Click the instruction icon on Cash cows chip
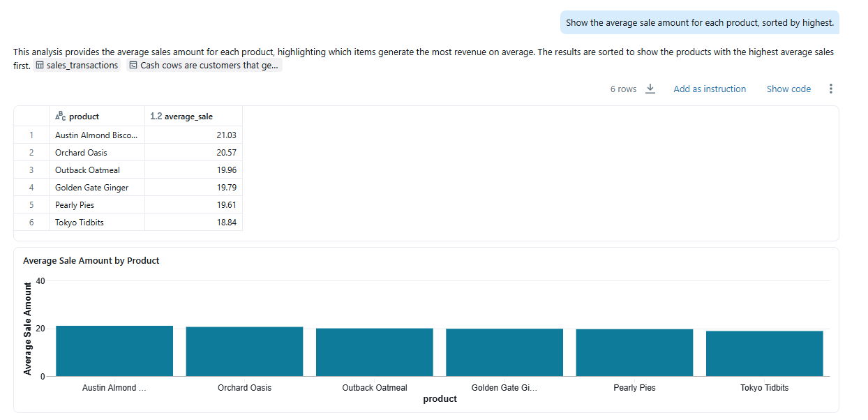Screen dimensions: 868x420 (x=132, y=65)
